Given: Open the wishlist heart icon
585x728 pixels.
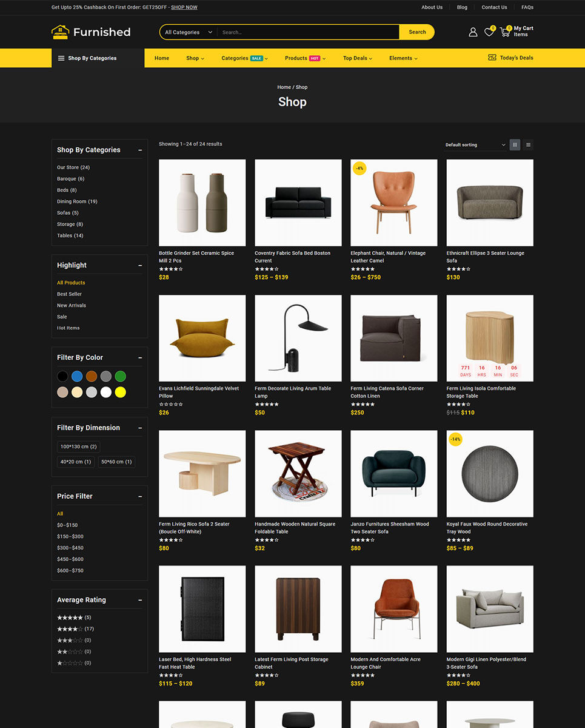Looking at the screenshot, I should click(x=489, y=32).
